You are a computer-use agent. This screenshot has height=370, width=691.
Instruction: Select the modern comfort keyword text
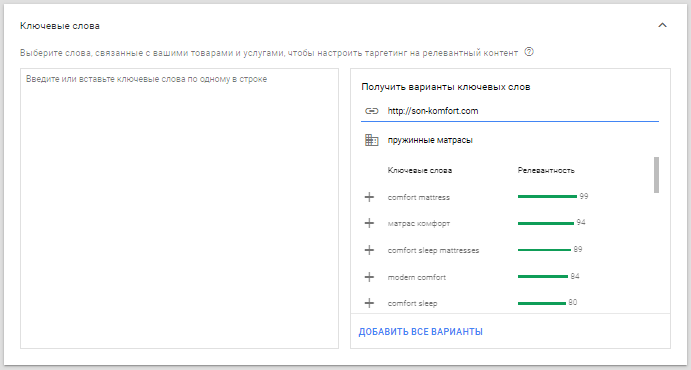pos(416,278)
